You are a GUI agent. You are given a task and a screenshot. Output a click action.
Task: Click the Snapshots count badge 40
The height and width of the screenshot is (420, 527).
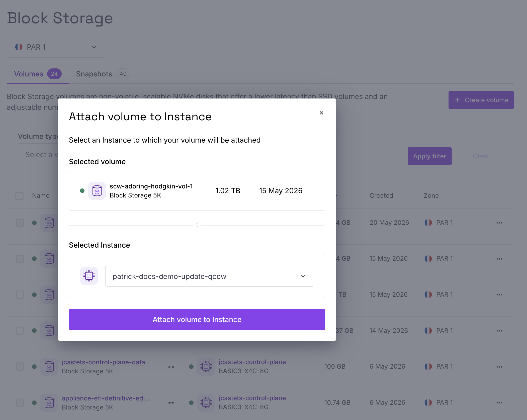pos(123,74)
